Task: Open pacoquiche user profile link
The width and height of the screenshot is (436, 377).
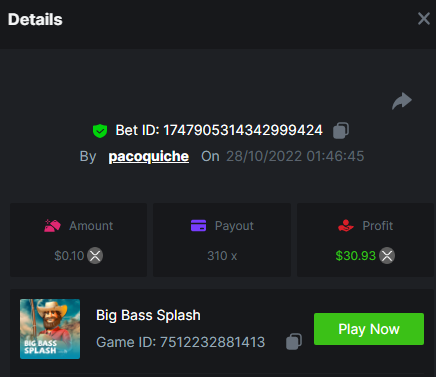Action: (149, 156)
